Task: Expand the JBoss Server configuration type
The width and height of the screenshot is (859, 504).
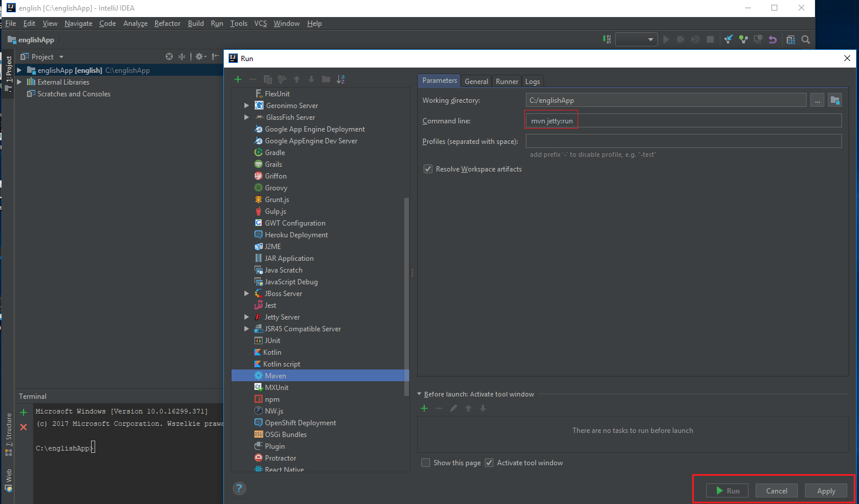Action: pyautogui.click(x=247, y=293)
